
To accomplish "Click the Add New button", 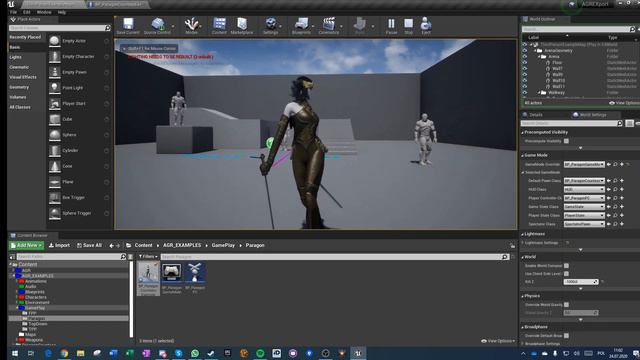I will (26, 245).
